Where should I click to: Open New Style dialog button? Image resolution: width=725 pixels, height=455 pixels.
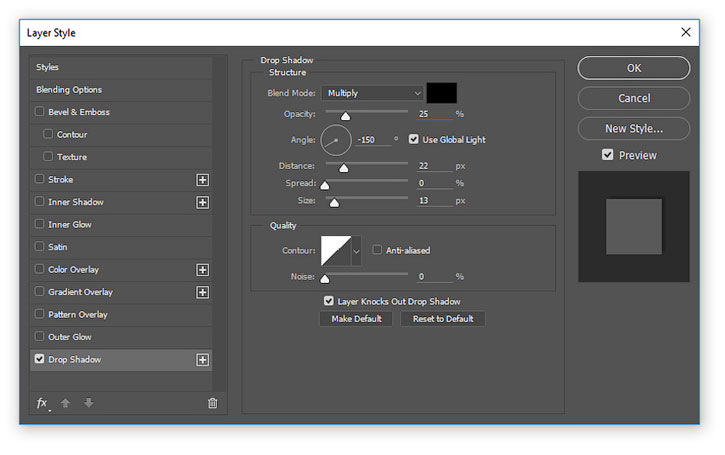point(634,129)
